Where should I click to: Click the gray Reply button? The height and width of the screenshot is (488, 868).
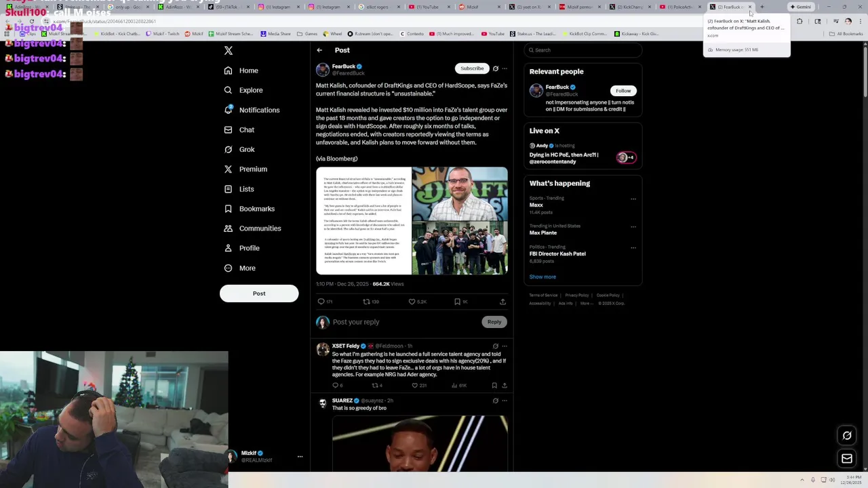pos(494,322)
